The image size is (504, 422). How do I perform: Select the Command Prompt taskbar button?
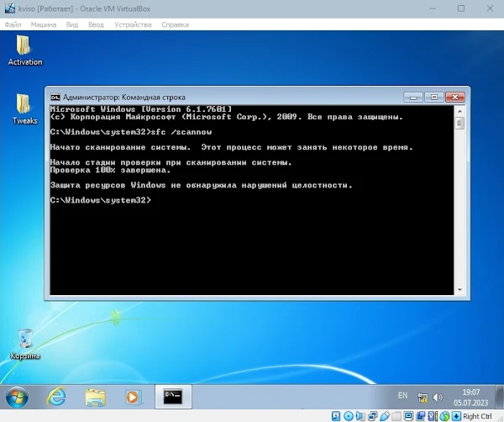pyautogui.click(x=173, y=397)
